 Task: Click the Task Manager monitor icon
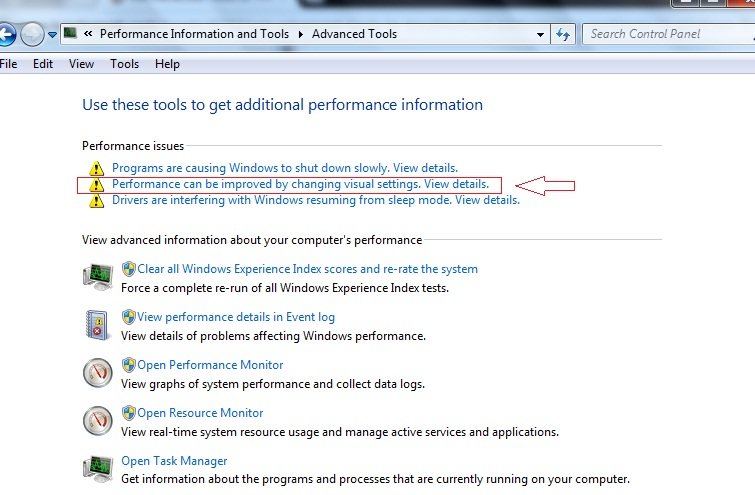point(97,468)
